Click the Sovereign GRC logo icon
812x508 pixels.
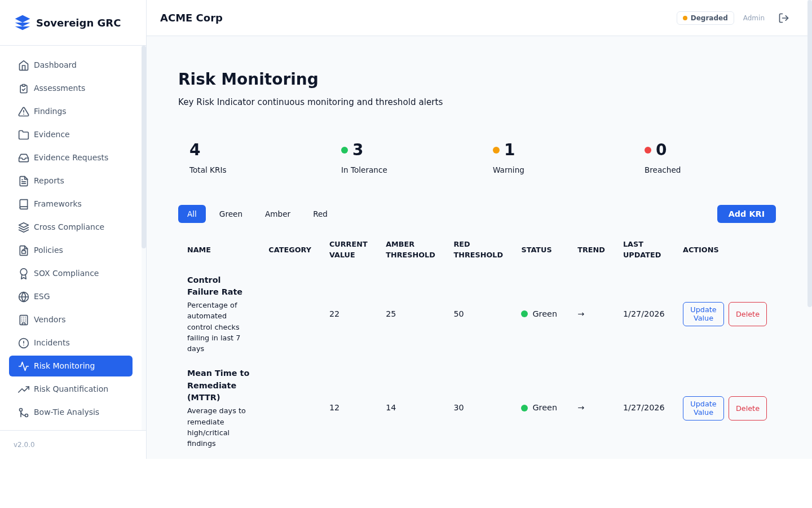coord(23,23)
